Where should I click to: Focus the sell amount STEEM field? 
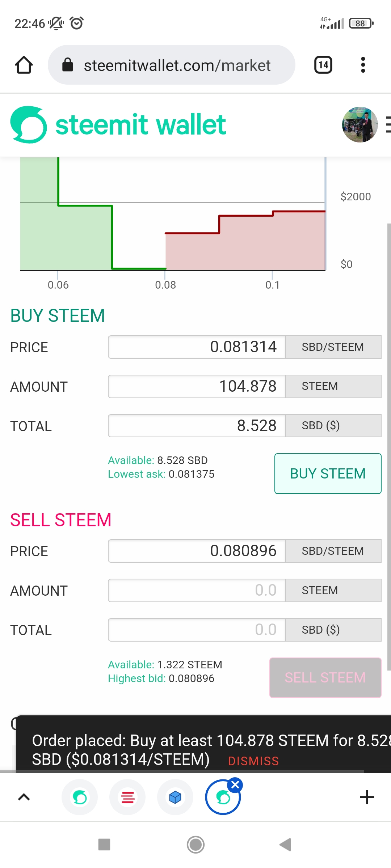click(x=197, y=590)
